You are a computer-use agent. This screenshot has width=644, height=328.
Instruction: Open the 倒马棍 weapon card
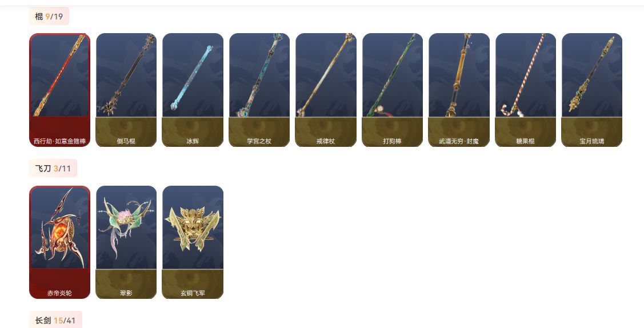pyautogui.click(x=126, y=90)
